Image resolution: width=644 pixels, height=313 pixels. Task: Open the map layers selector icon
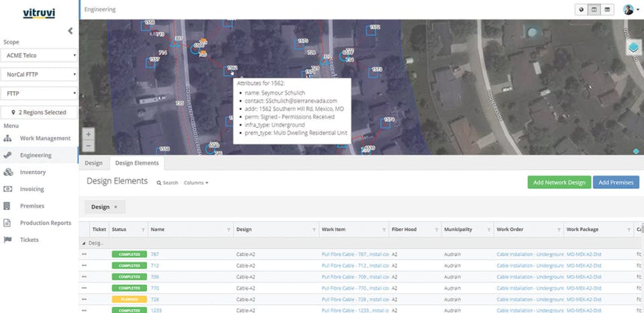pos(634,48)
